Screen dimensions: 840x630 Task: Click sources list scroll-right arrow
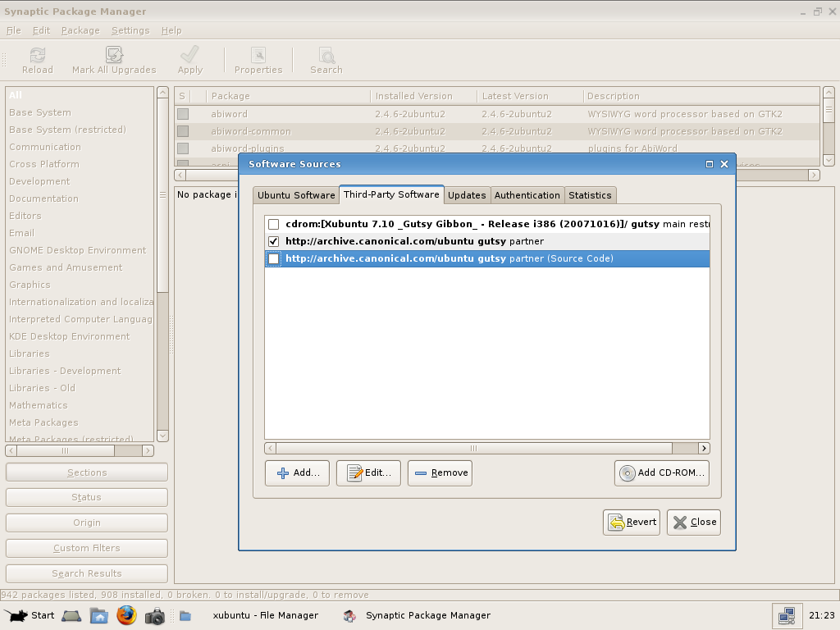pyautogui.click(x=704, y=449)
